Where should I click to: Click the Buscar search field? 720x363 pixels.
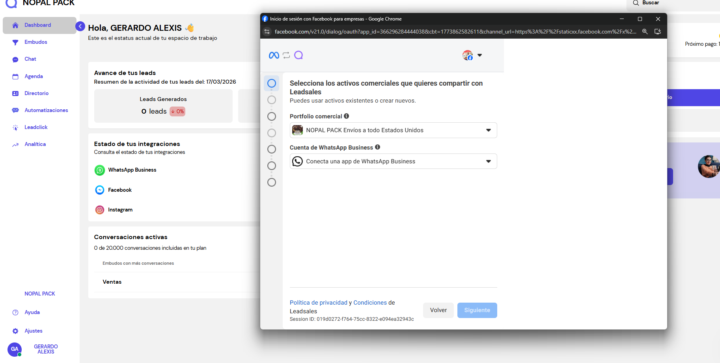(x=673, y=3)
